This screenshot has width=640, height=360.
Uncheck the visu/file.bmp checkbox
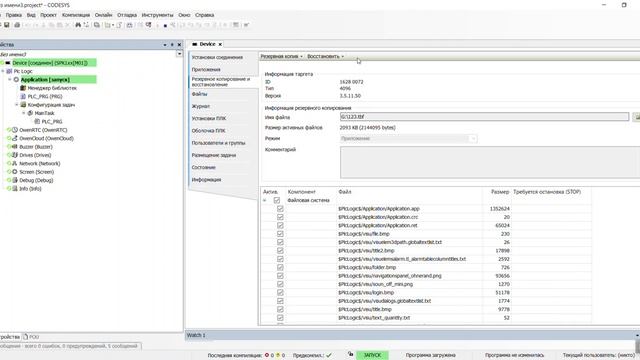pos(280,234)
